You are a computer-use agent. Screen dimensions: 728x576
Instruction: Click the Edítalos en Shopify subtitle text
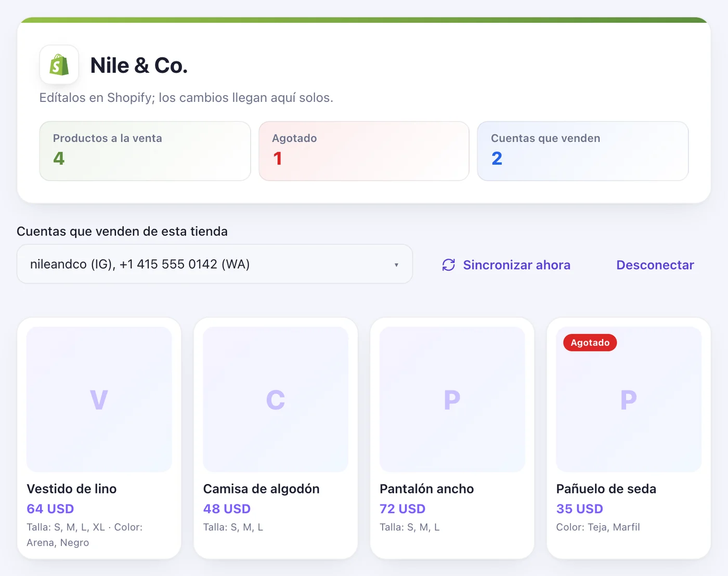coord(186,98)
